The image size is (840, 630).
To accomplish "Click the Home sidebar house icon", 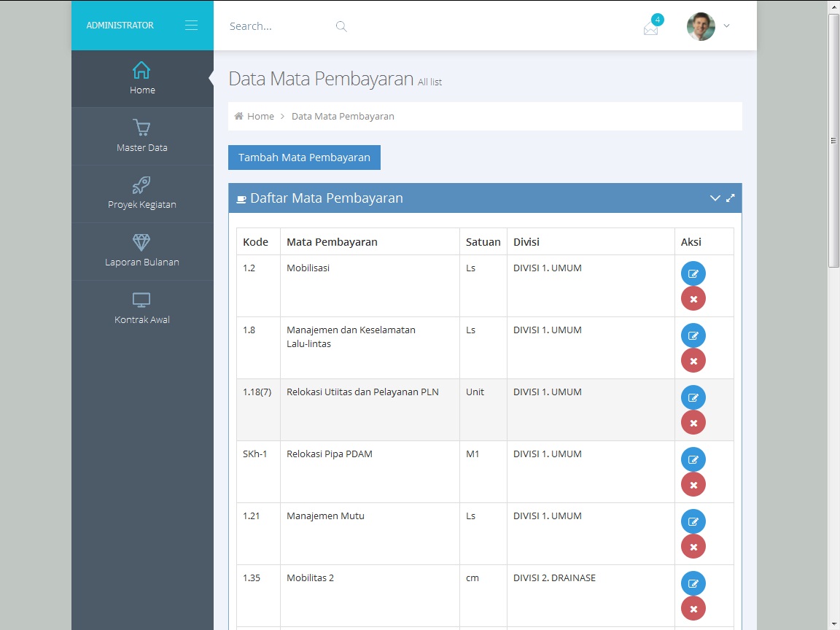I will pyautogui.click(x=141, y=70).
